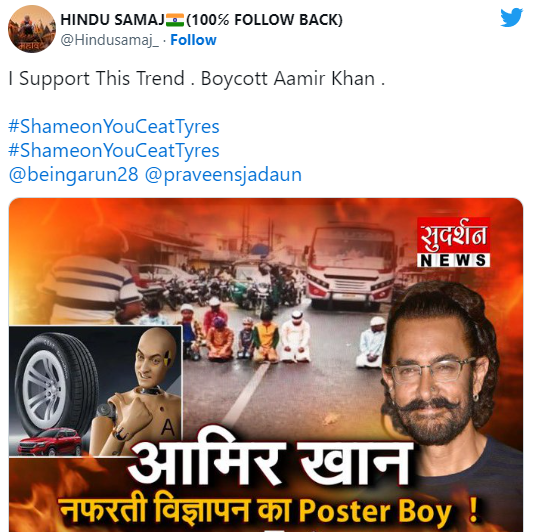Click the Twitter bird logo icon
This screenshot has width=536, height=532.
click(x=511, y=17)
